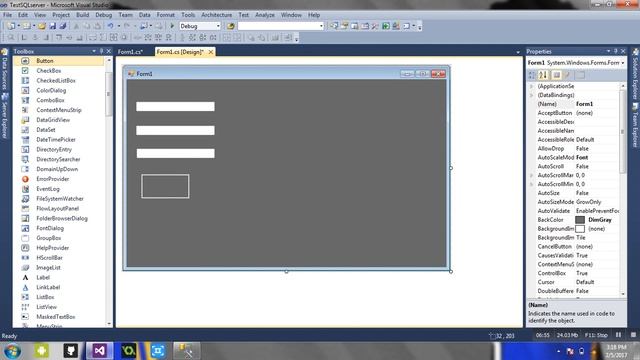Open the Data Sources side tab
This screenshot has width=640, height=360.
(x=4, y=70)
